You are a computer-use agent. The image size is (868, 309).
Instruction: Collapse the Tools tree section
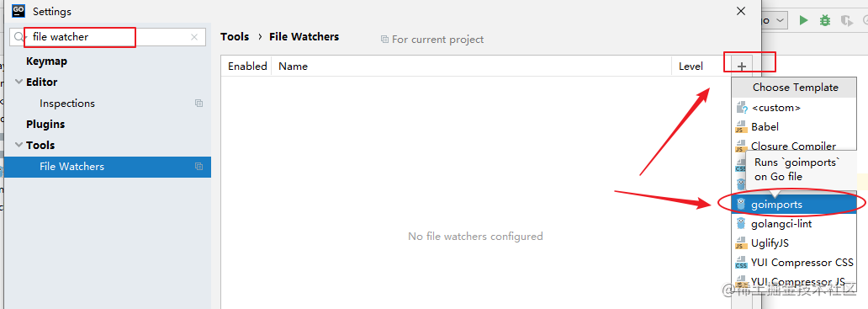click(x=19, y=145)
